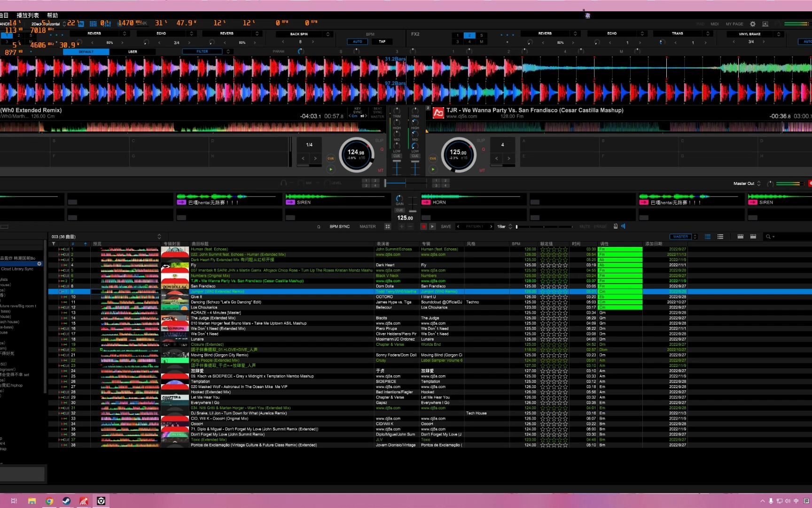Select the next sequencer pattern arrow
812x508 pixels.
point(492,227)
